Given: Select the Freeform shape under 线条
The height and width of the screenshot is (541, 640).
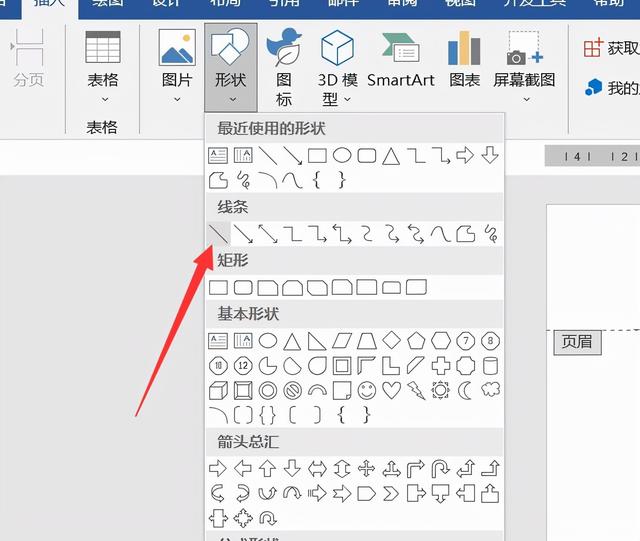Looking at the screenshot, I should (x=465, y=234).
